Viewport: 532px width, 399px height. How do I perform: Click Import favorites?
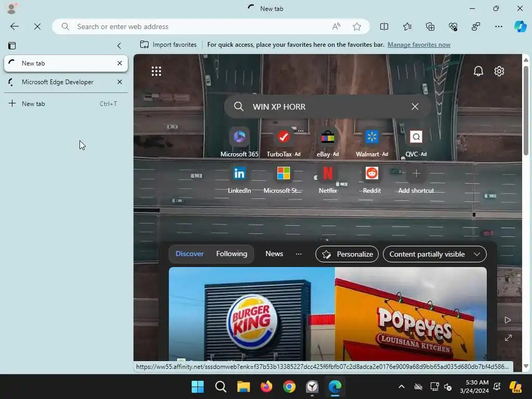click(x=168, y=45)
